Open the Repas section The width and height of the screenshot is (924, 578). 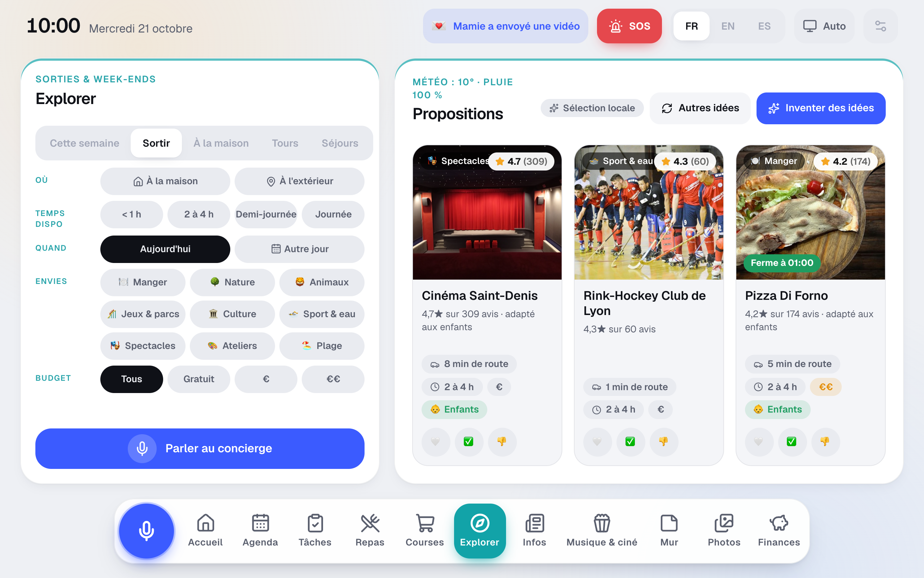coord(370,531)
